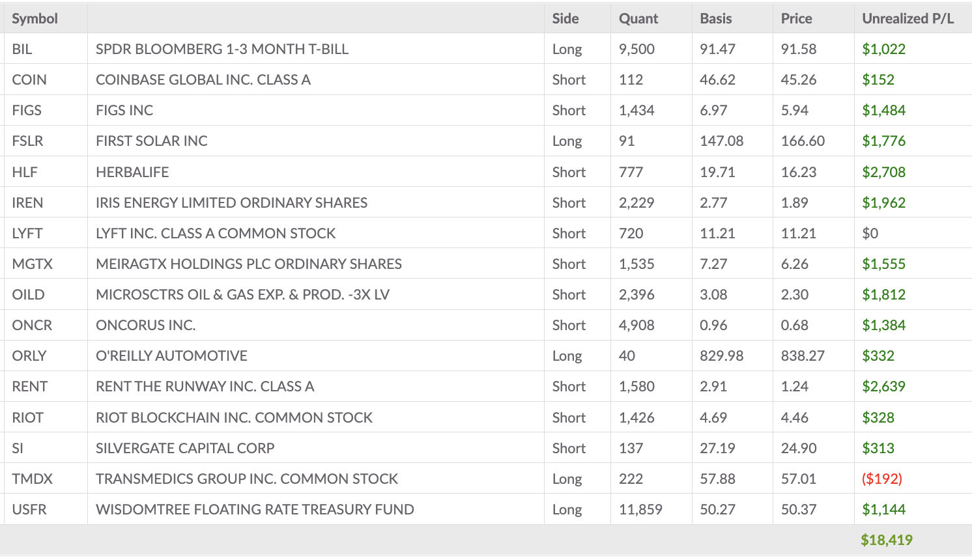Click the $1,962 P/L for IREN
Screen dimensions: 972x560
point(884,203)
